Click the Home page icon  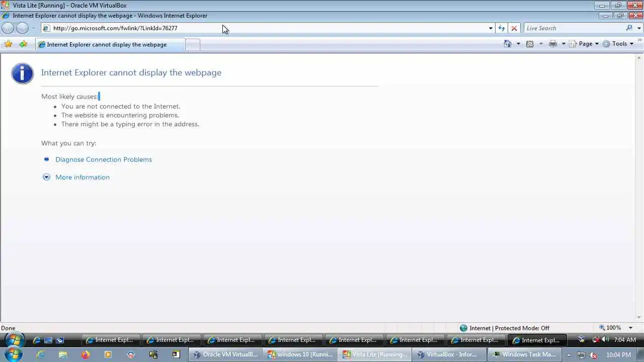(x=508, y=44)
